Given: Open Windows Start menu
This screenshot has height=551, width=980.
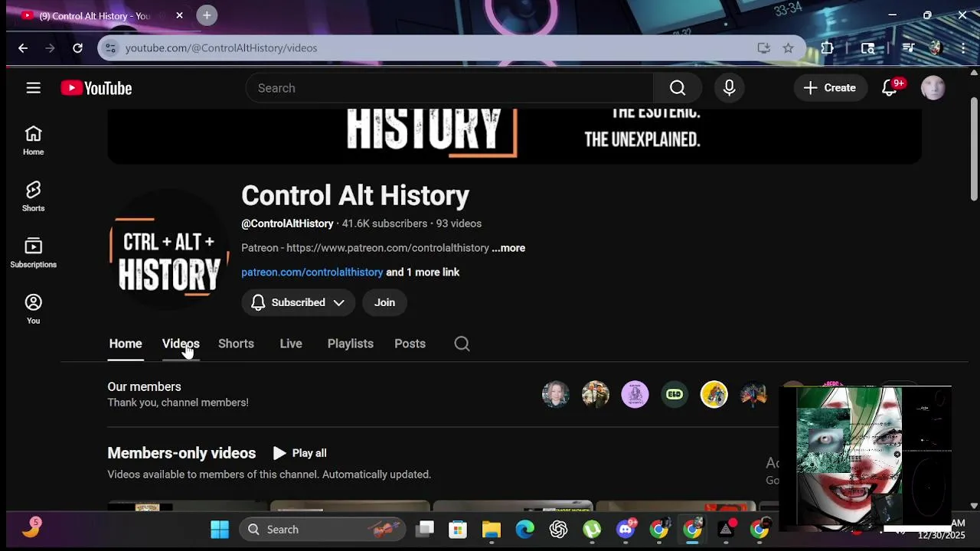Looking at the screenshot, I should click(220, 530).
